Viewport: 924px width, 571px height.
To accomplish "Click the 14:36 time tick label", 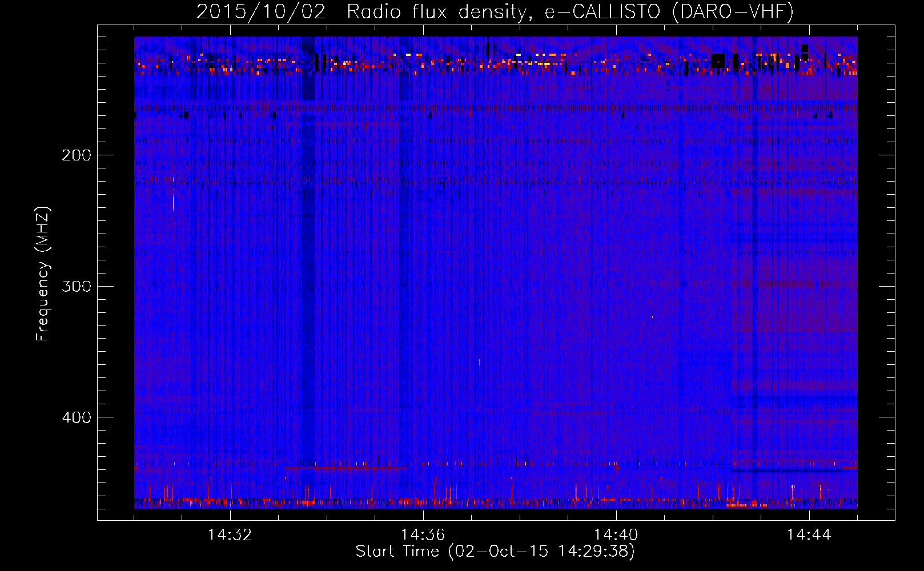I will click(423, 535).
